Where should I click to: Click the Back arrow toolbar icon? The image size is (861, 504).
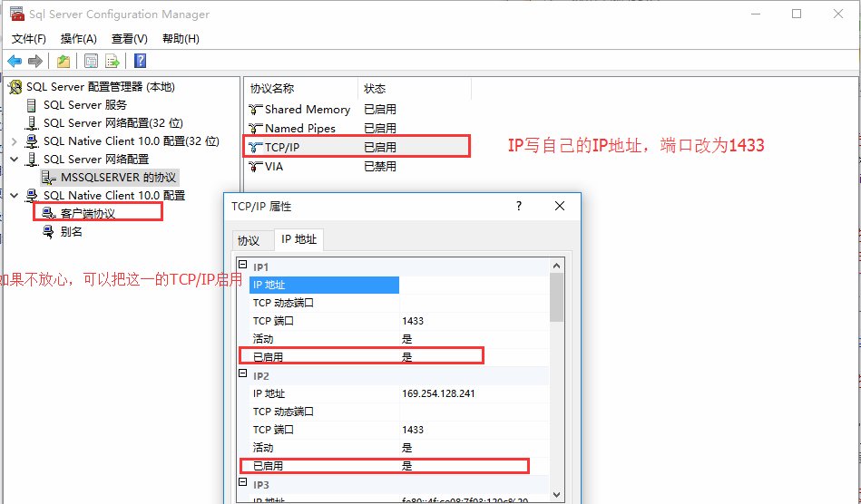(15, 61)
